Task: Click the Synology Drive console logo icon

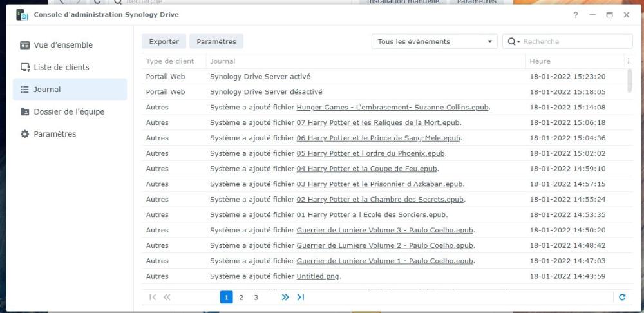Action: pyautogui.click(x=22, y=15)
